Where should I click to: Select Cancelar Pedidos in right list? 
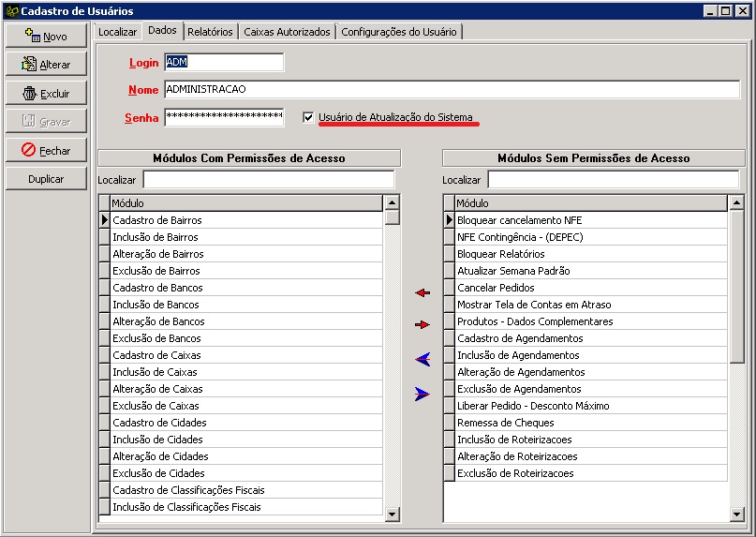[x=590, y=288]
